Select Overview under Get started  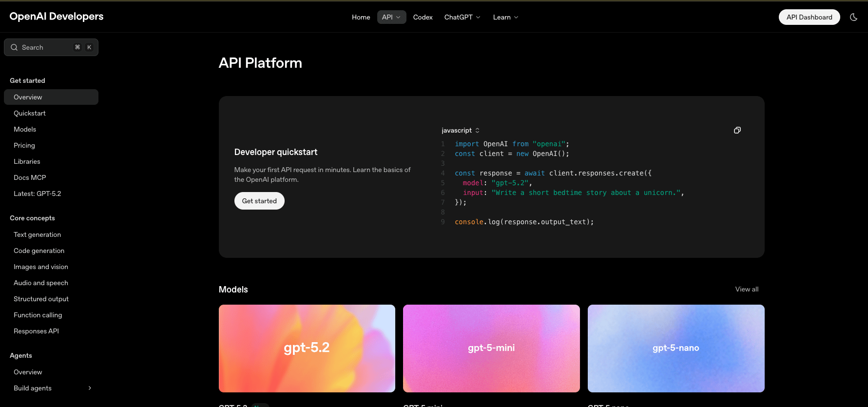pyautogui.click(x=51, y=97)
